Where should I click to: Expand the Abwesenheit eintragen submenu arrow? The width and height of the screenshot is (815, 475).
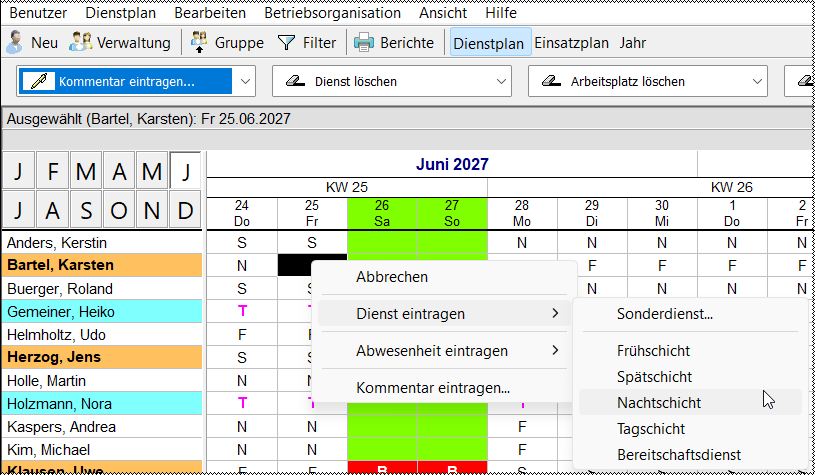(556, 350)
